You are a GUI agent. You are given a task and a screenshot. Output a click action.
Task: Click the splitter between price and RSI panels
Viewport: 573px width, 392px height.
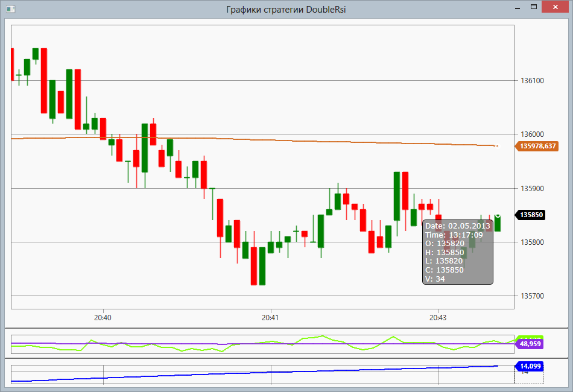click(286, 328)
